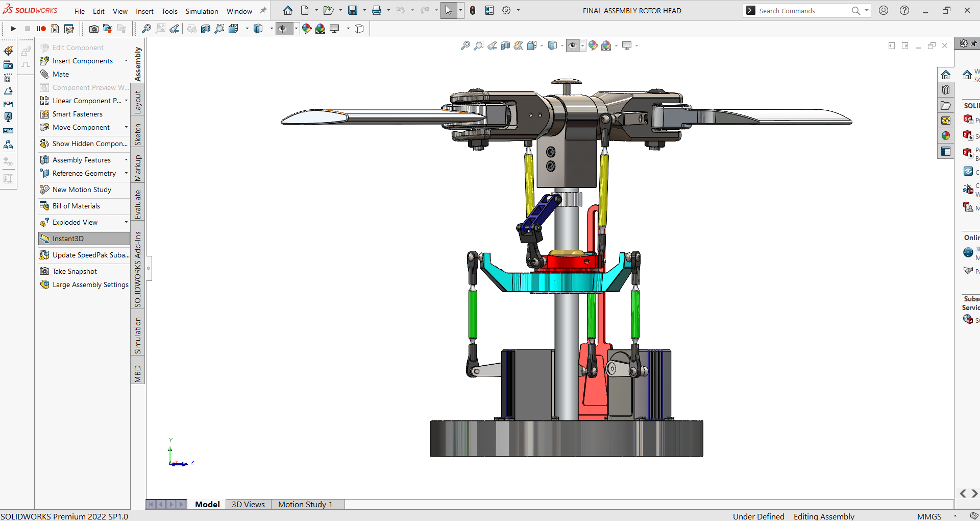980x521 pixels.
Task: Open the user account login icon
Action: [x=884, y=10]
